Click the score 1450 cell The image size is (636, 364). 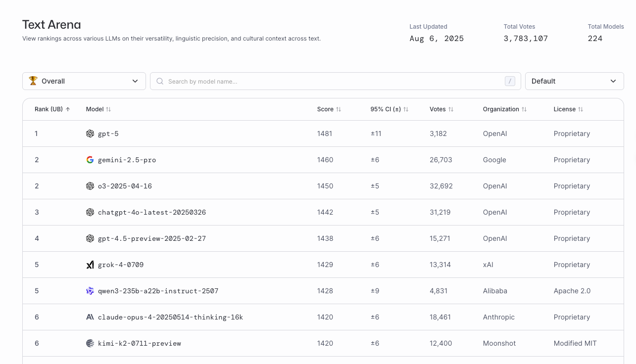point(325,186)
